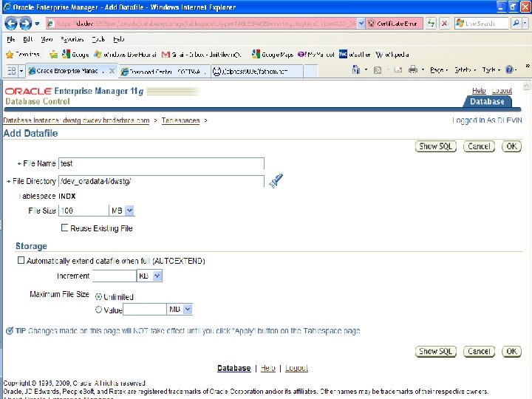The height and width of the screenshot is (399, 532).
Task: Click the Help link in Oracle header
Action: pyautogui.click(x=479, y=91)
